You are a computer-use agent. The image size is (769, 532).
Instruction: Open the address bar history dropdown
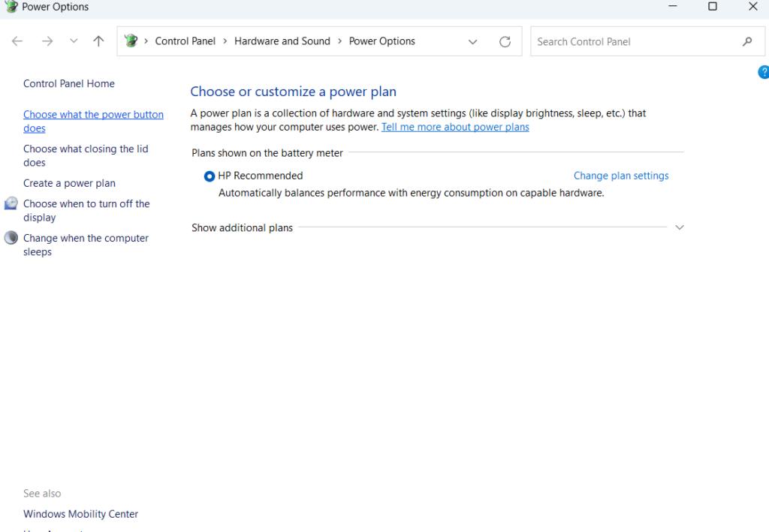[473, 41]
